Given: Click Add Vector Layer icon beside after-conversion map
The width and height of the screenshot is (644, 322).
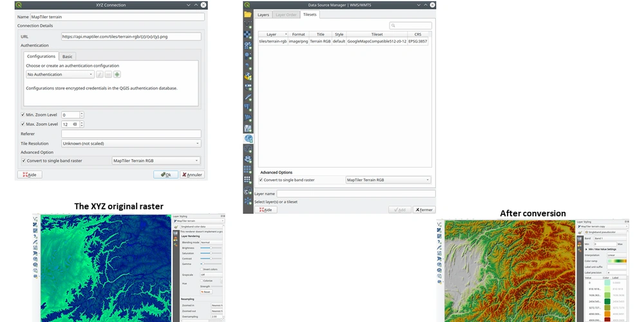Looking at the screenshot, I should tap(439, 224).
